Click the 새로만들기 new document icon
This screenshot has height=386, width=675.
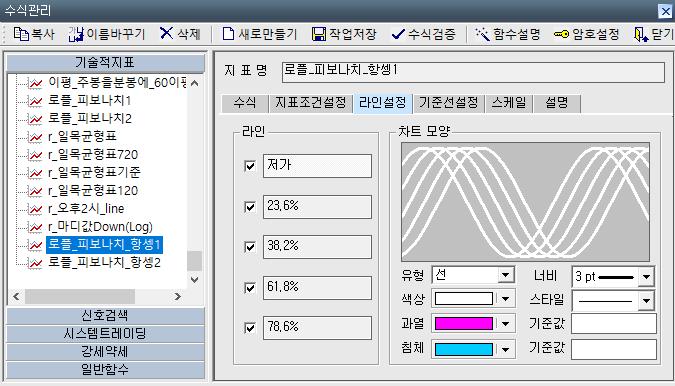[228, 34]
